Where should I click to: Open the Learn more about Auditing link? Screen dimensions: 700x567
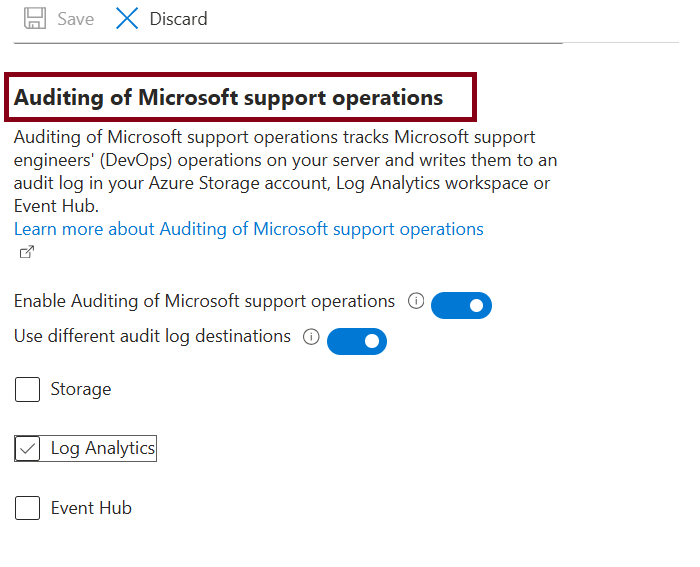[x=249, y=229]
